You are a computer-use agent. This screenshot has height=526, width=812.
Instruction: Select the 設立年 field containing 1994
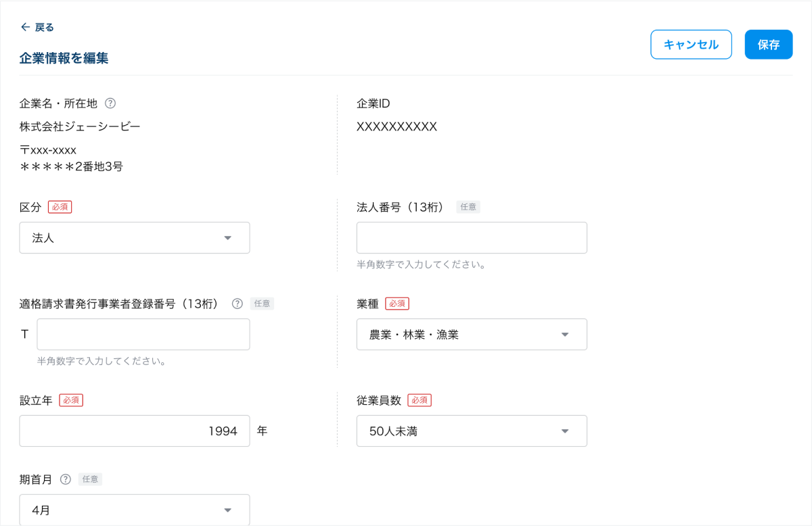135,431
